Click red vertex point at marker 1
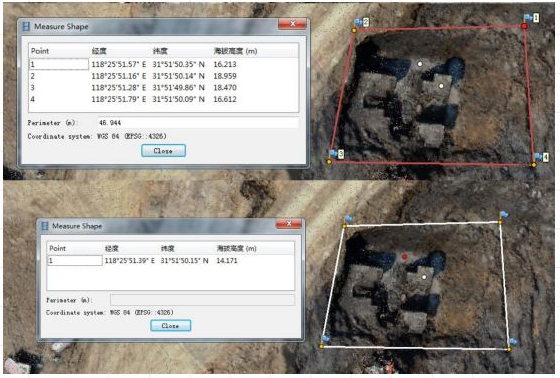 coord(524,26)
